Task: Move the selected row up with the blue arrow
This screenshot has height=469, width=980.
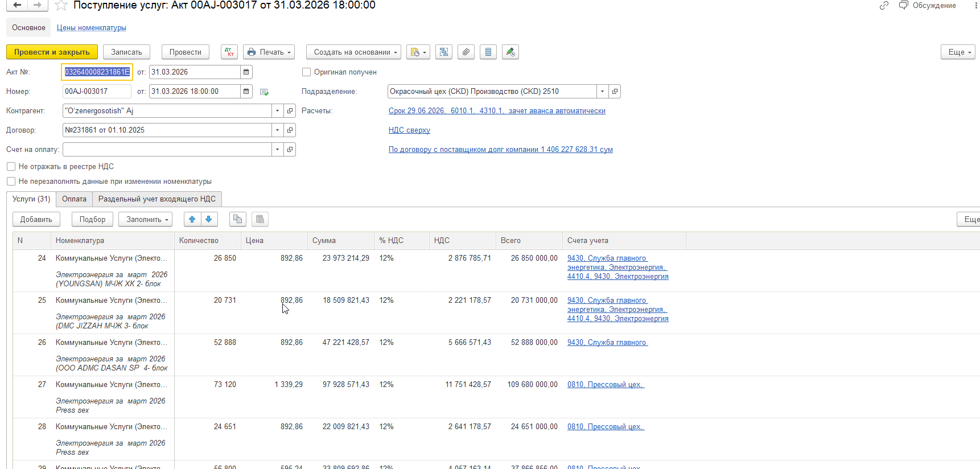Action: (192, 220)
